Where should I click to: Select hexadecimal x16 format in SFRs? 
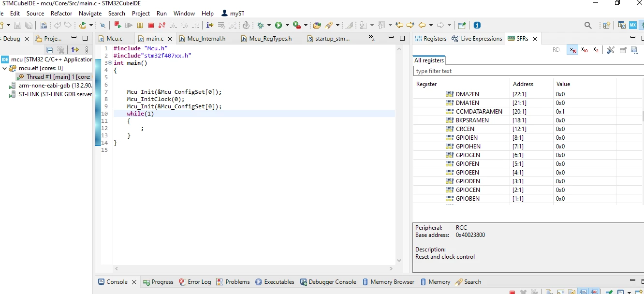click(572, 50)
